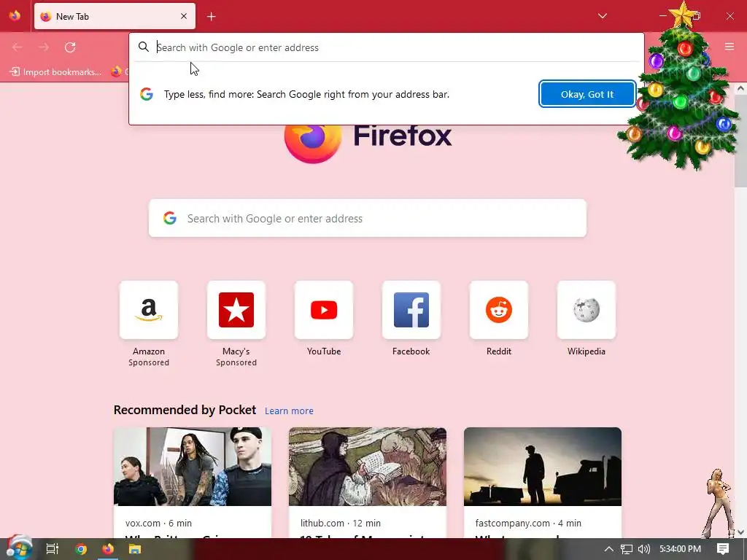The height and width of the screenshot is (560, 747).
Task: Close the New Tab tab
Action: tap(184, 16)
